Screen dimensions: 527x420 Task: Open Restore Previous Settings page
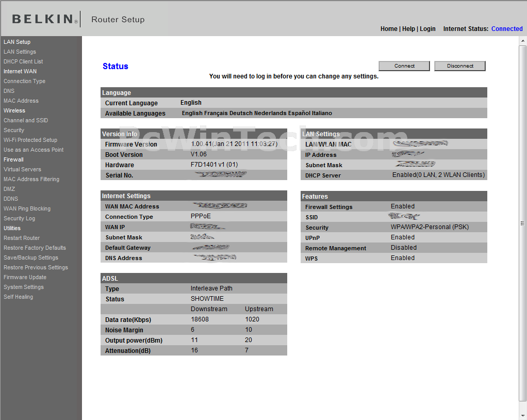click(x=36, y=267)
